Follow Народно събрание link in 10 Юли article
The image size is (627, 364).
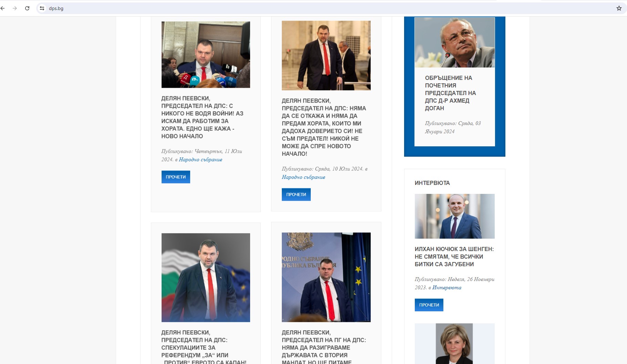pos(304,177)
